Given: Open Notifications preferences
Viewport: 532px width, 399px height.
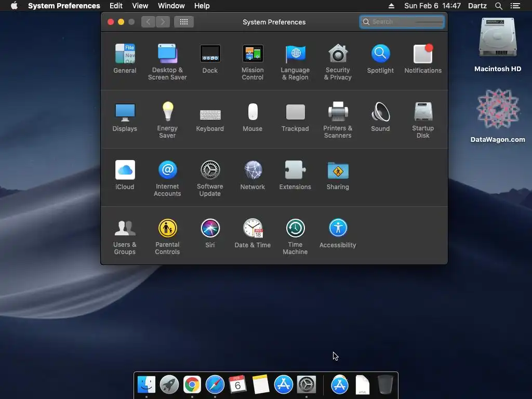Looking at the screenshot, I should tap(423, 58).
